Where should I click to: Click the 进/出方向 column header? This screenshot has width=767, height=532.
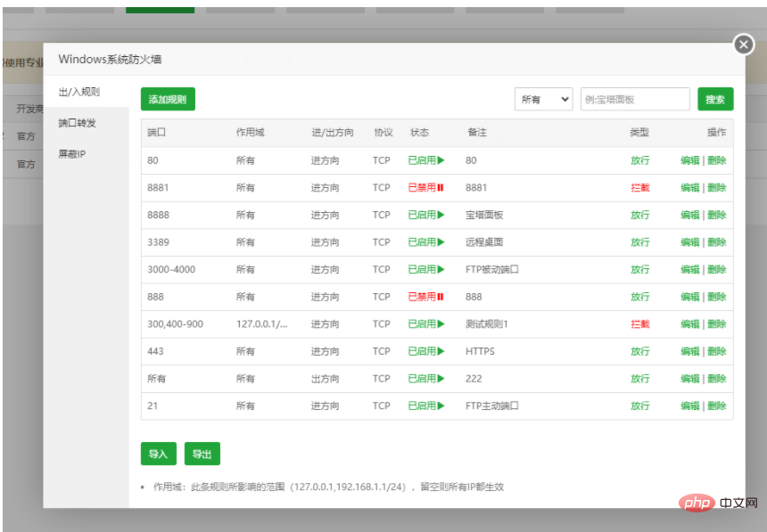pyautogui.click(x=333, y=133)
